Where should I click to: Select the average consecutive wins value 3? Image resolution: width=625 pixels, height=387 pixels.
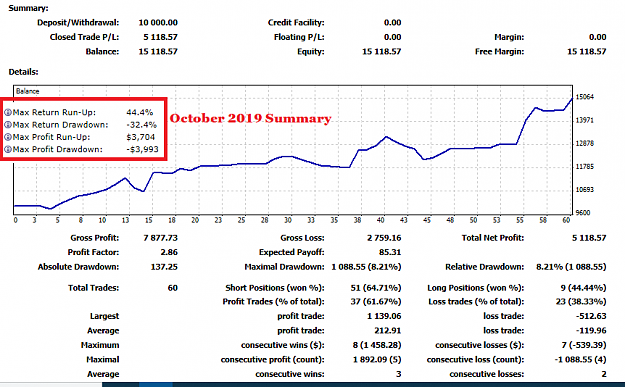(x=399, y=374)
